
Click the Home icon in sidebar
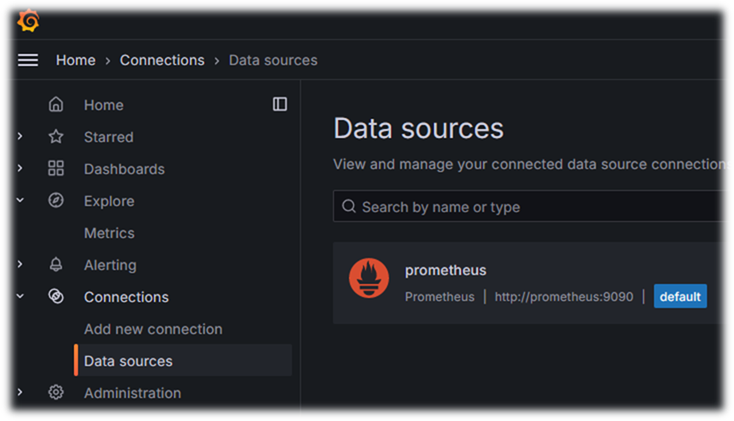56,104
